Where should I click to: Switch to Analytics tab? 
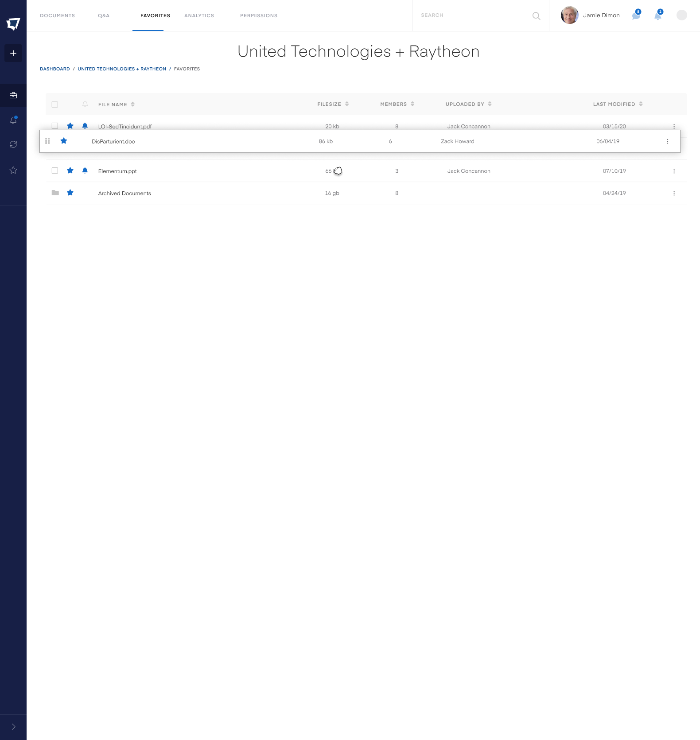199,15
